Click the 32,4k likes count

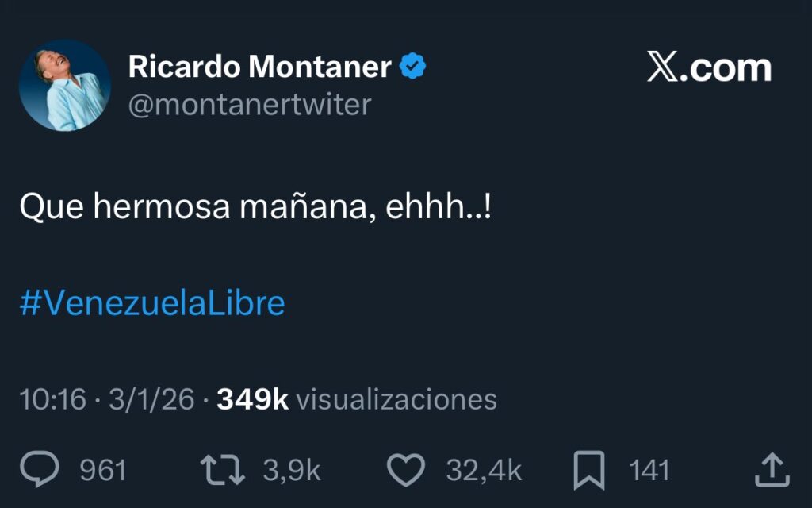pos(484,471)
